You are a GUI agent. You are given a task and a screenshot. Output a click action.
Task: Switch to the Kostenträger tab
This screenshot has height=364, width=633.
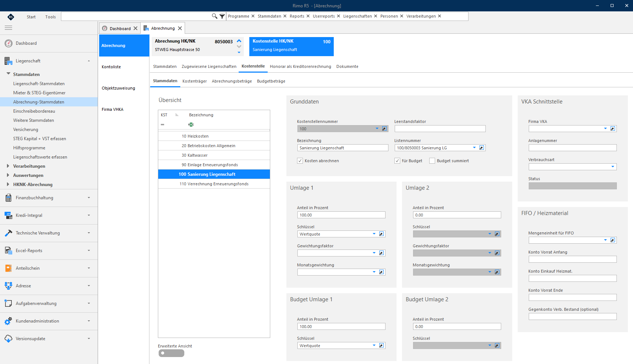click(x=195, y=81)
